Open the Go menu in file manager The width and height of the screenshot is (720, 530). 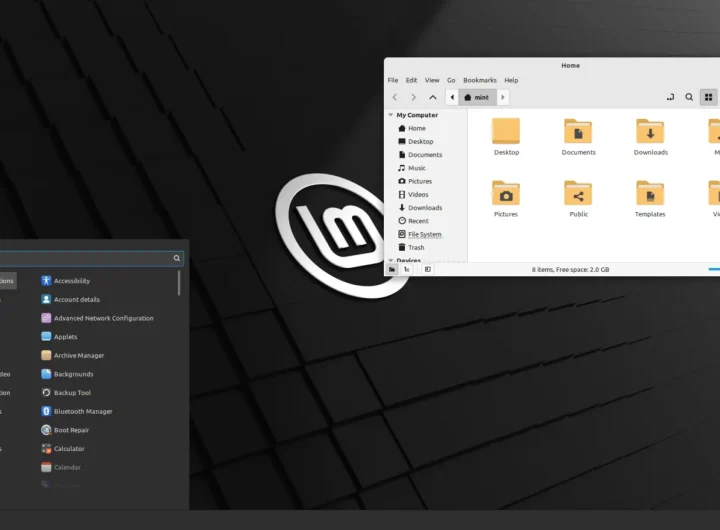pos(451,80)
